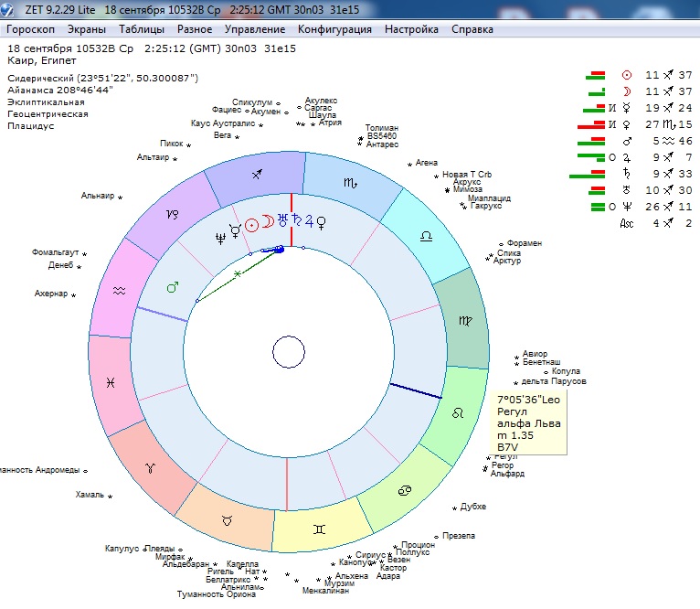Screen dimensions: 700x609
Task: Click the Taurus glyph on the zodiac wheel
Action: point(227,520)
